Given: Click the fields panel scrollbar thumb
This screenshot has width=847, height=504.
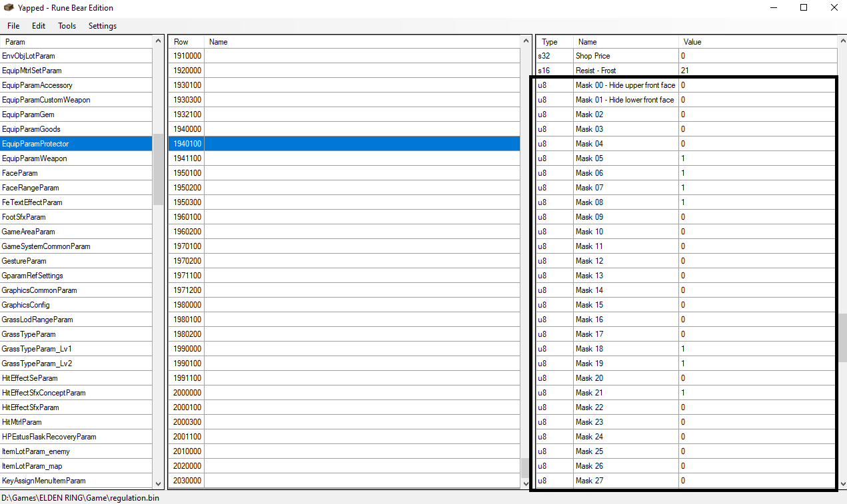Looking at the screenshot, I should point(842,338).
